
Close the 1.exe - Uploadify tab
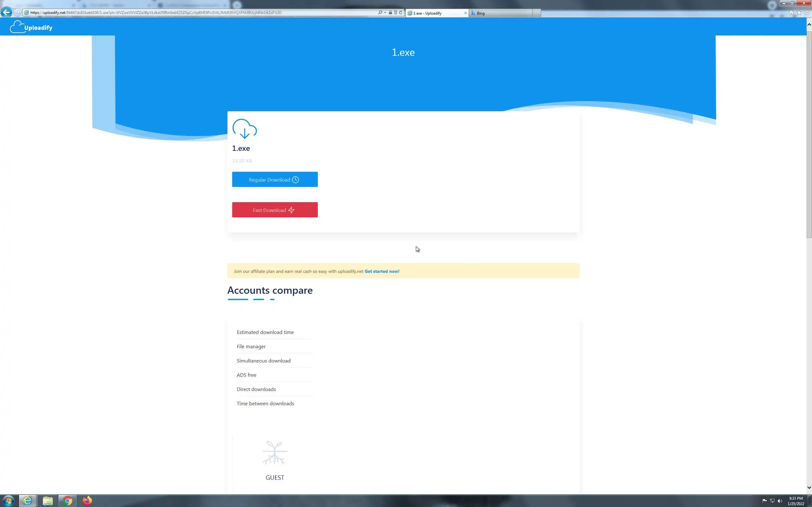[x=465, y=13]
